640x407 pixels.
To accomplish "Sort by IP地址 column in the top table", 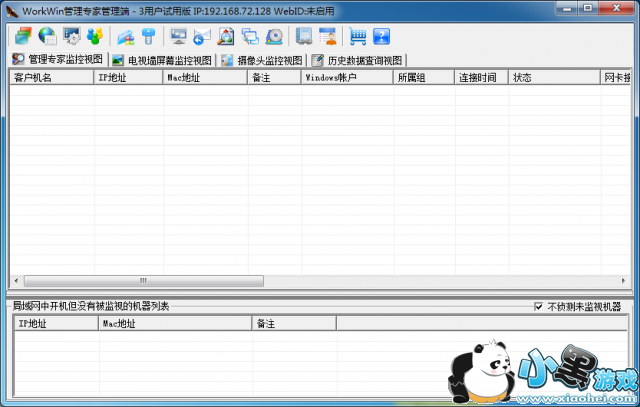I will [128, 78].
